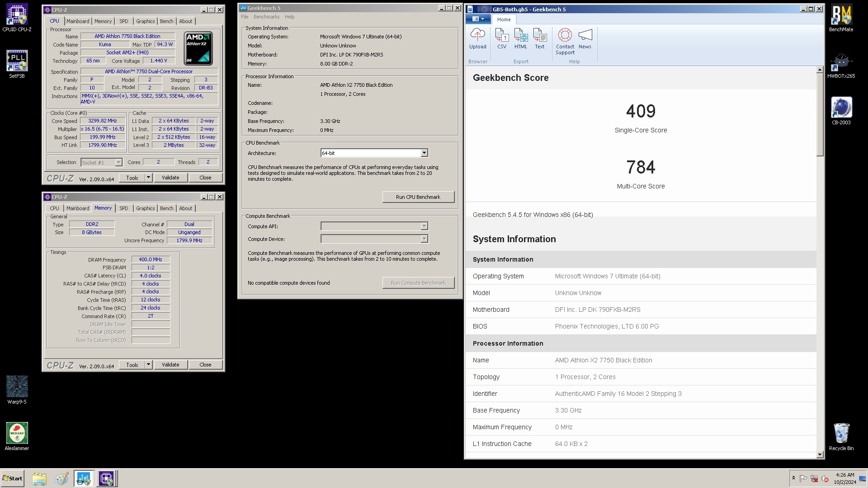
Task: Open Architecture 64-bit dropdown
Action: pos(374,153)
